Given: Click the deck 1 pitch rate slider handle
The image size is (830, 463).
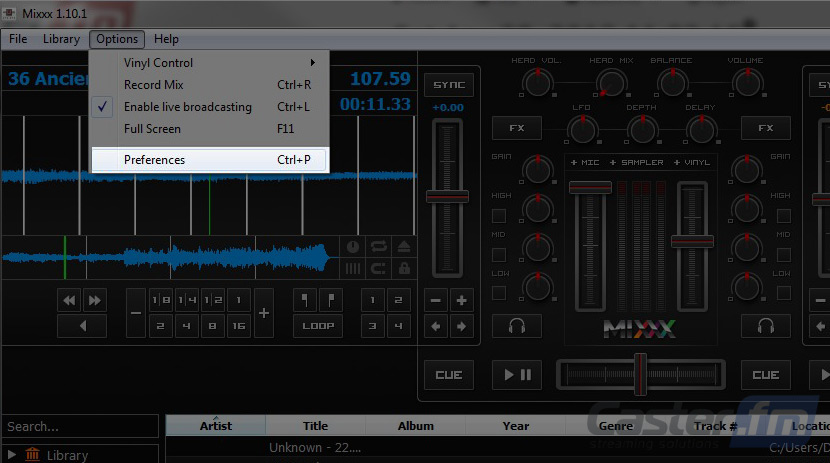Looking at the screenshot, I should (x=447, y=196).
